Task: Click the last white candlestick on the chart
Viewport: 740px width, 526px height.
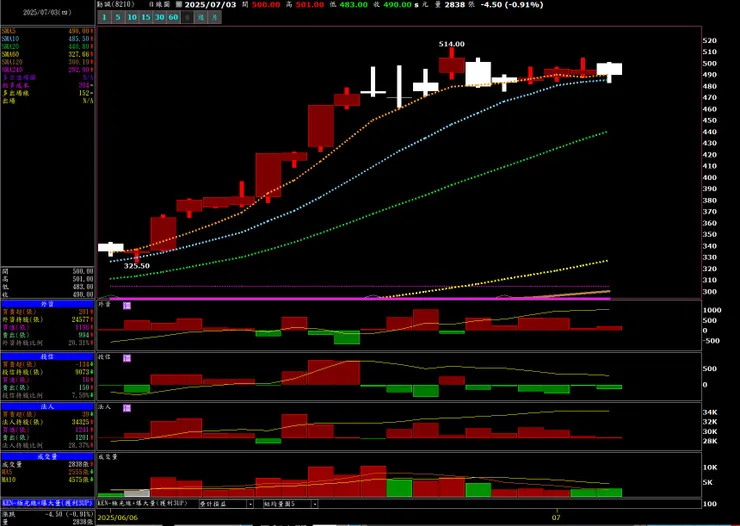Action: coord(609,69)
